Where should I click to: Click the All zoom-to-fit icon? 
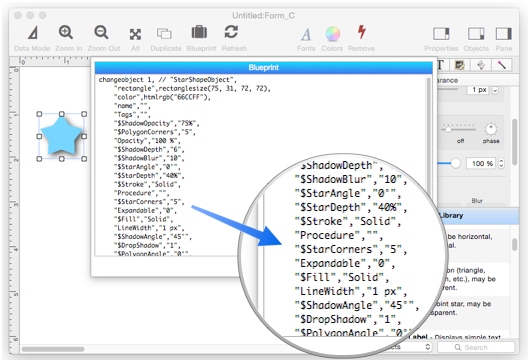[x=135, y=34]
